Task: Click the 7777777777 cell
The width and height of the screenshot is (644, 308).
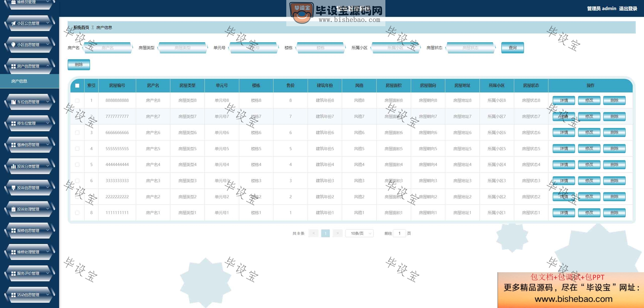Action: 117,117
